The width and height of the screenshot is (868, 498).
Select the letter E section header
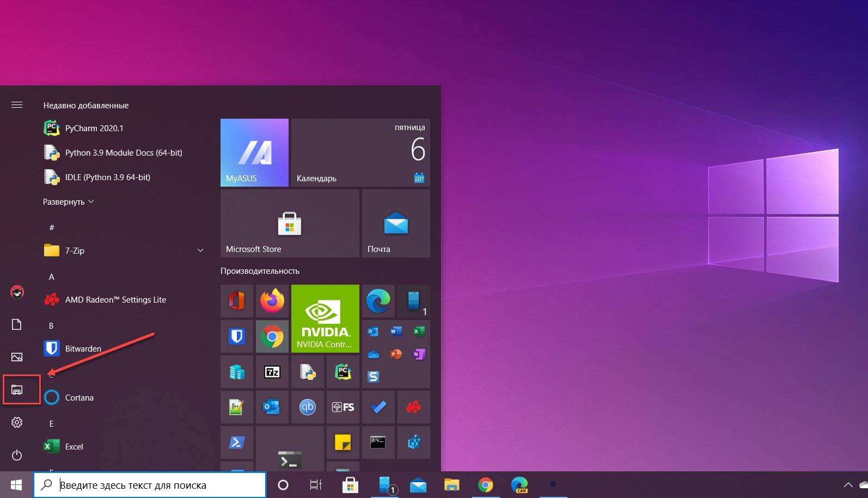coord(51,424)
